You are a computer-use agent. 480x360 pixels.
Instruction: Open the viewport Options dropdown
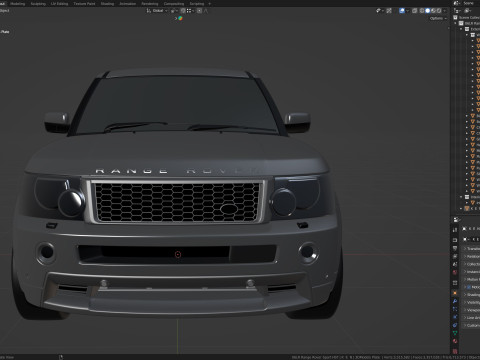(x=438, y=18)
